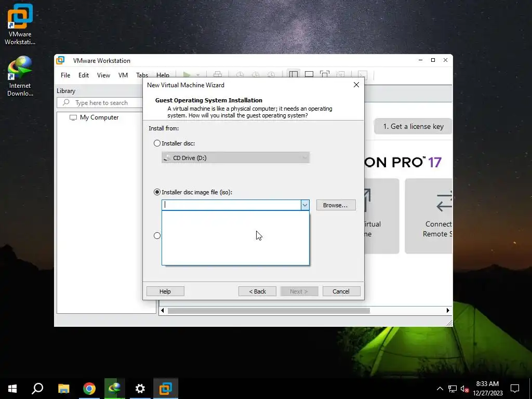The height and width of the screenshot is (399, 532).
Task: Click the revert snapshot toolbar icon
Action: point(256,75)
